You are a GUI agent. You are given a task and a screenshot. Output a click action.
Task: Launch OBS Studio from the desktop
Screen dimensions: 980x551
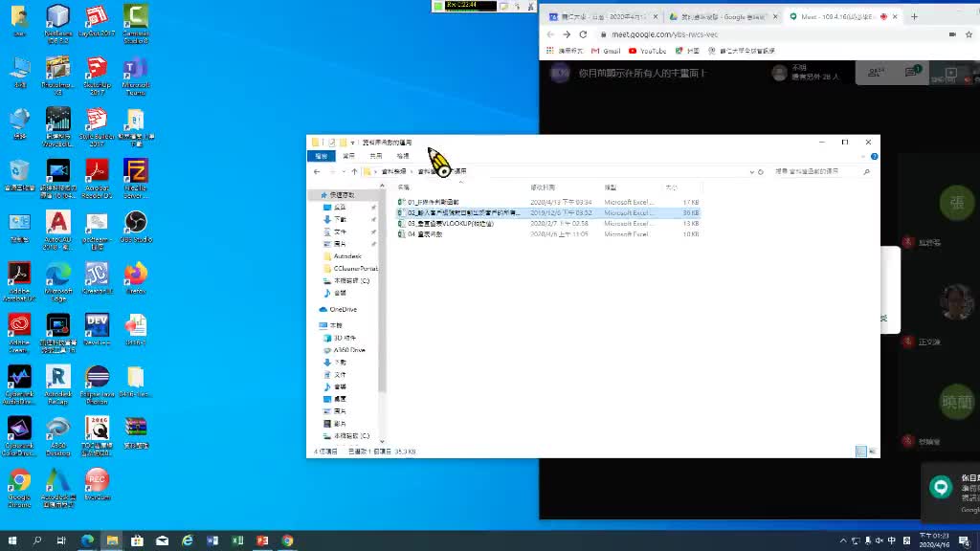(x=136, y=227)
